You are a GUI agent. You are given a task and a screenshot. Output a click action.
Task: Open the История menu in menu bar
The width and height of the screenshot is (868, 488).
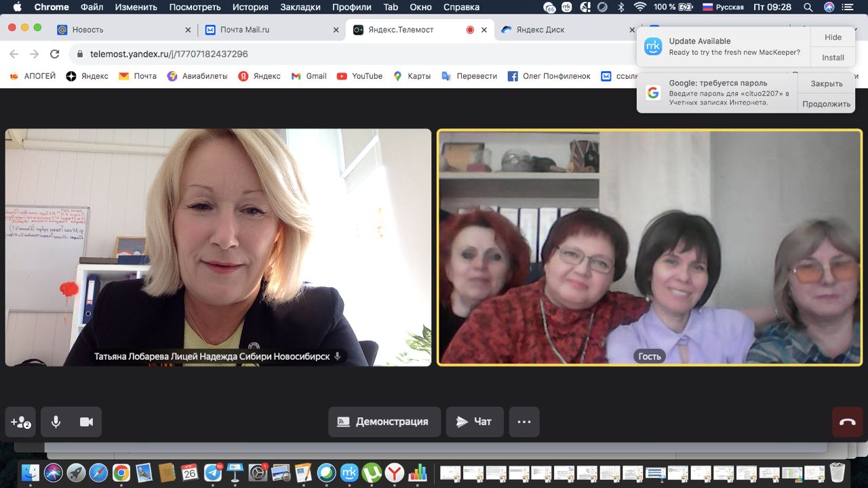[250, 7]
